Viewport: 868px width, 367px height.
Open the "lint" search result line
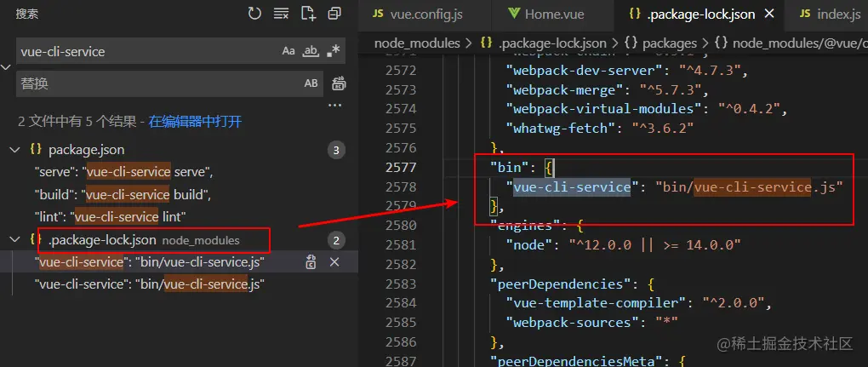pyautogui.click(x=110, y=217)
